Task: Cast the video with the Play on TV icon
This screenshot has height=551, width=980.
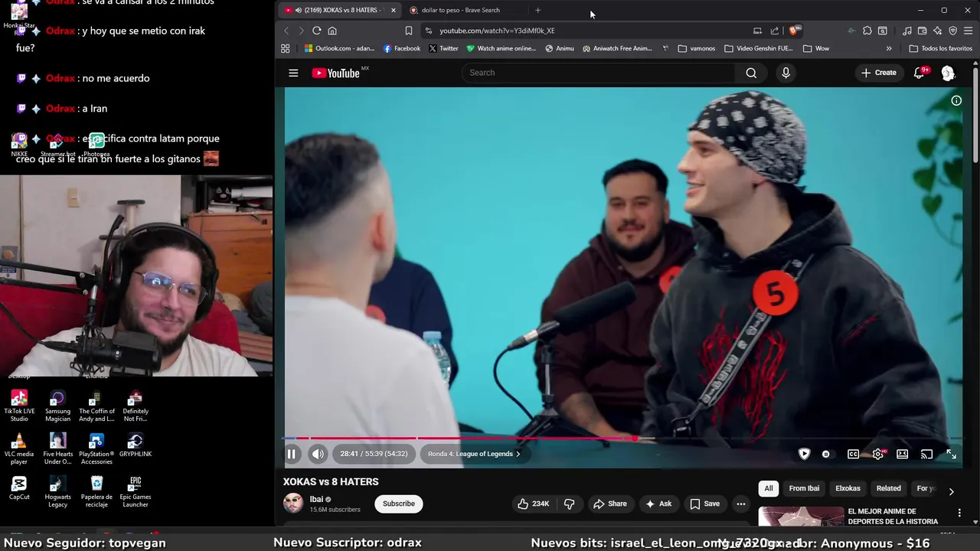Action: (x=926, y=454)
